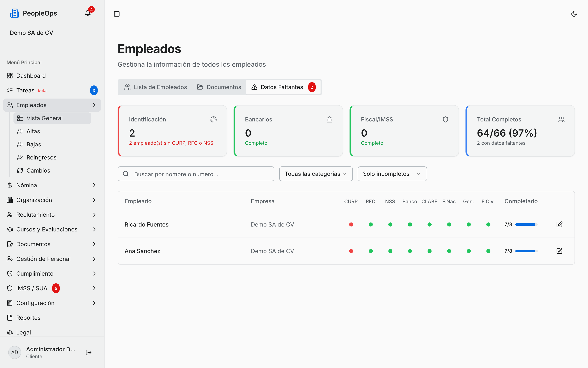The image size is (588, 368).
Task: Toggle the sidebar panel icon
Action: point(117,14)
